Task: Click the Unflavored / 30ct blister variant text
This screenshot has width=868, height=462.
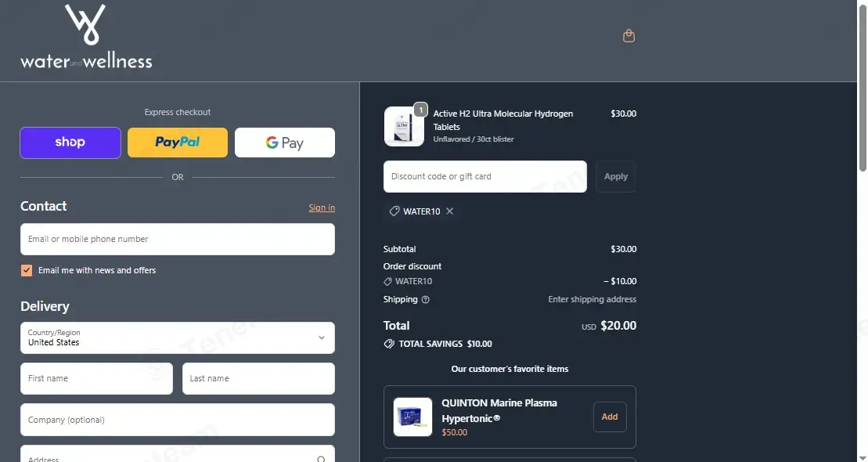Action: (474, 139)
